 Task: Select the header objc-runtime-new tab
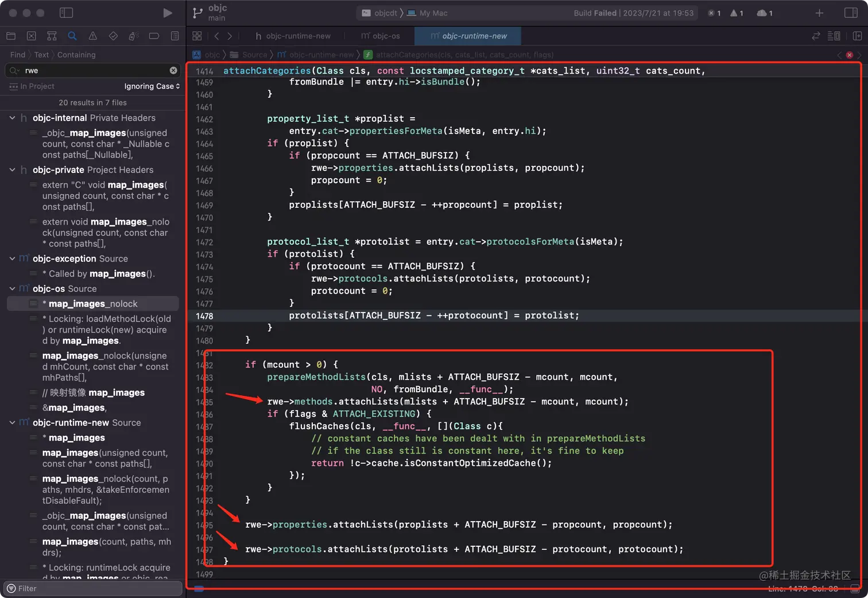293,36
